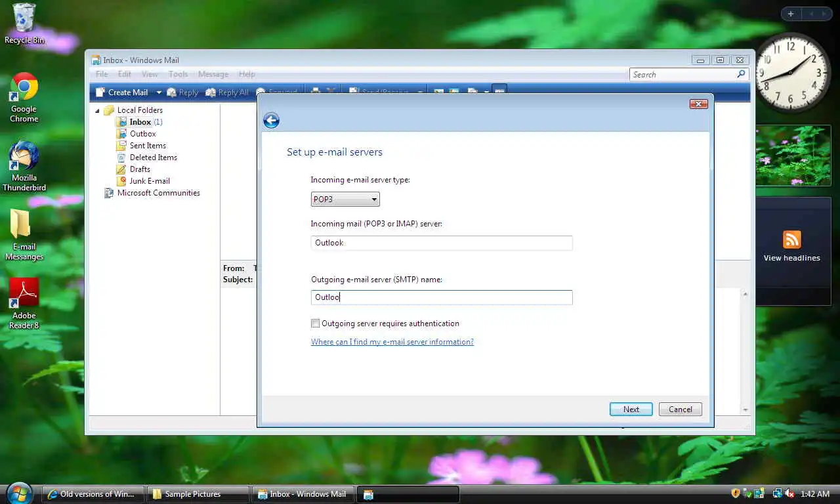Screen dimensions: 840x504
Task: Open the incoming server type POP3 dropdown
Action: (345, 199)
